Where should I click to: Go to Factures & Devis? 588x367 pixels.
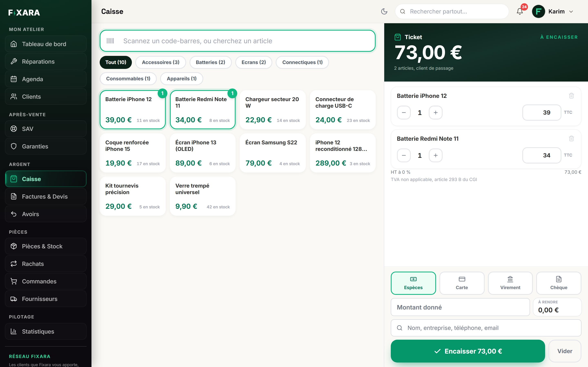pyautogui.click(x=46, y=196)
